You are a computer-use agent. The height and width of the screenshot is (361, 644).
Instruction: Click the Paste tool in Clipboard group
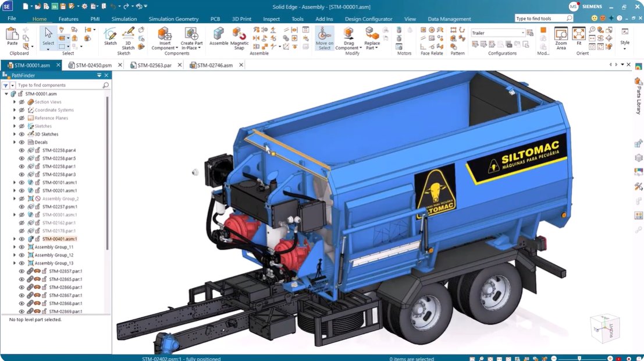click(12, 36)
